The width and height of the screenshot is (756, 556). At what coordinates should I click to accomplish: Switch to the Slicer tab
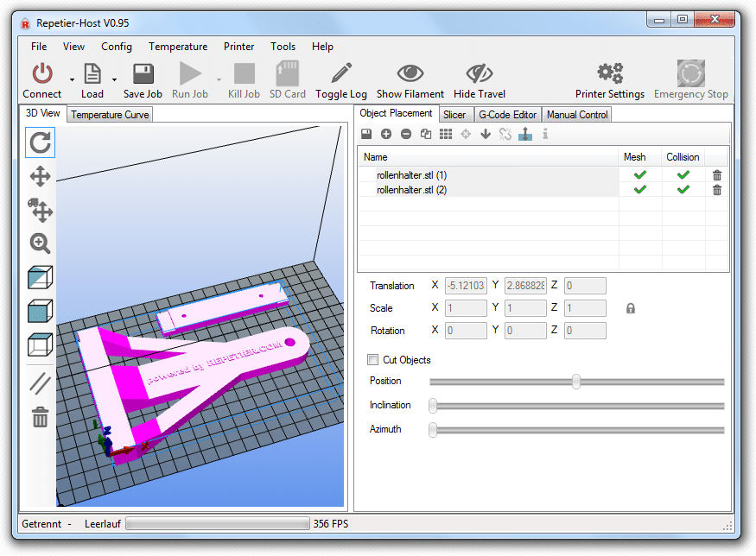coord(454,115)
